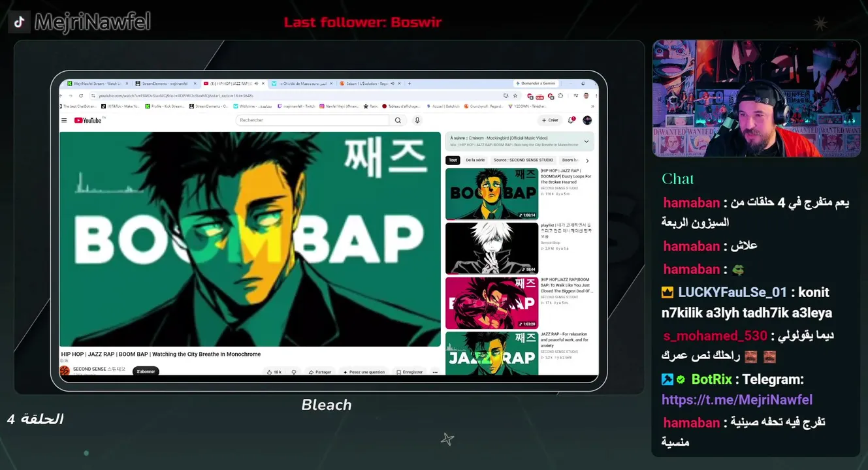The width and height of the screenshot is (868, 470).
Task: Open the YouTube account avatar menu
Action: [587, 120]
